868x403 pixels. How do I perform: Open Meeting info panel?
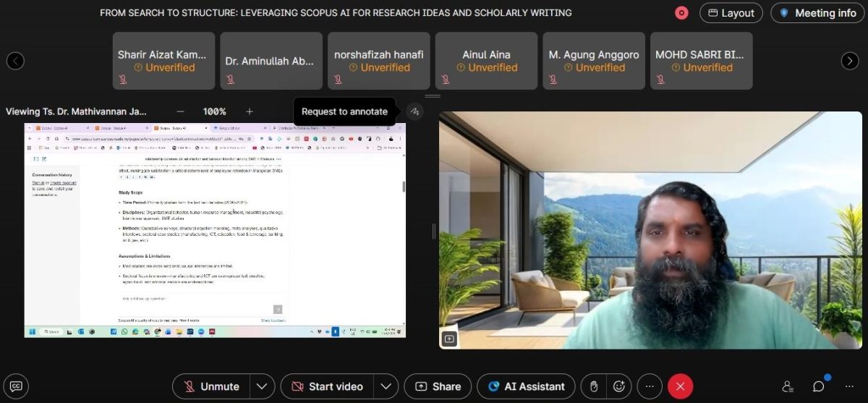click(x=817, y=13)
